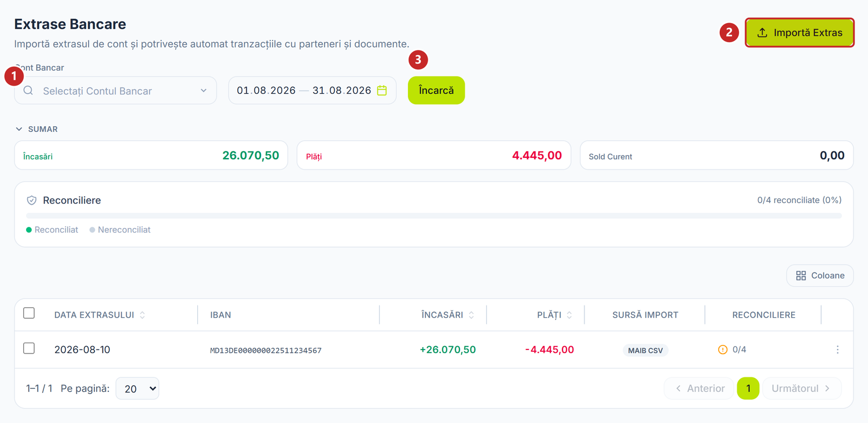
Task: Click the MAIB CSV source badge
Action: (x=645, y=350)
